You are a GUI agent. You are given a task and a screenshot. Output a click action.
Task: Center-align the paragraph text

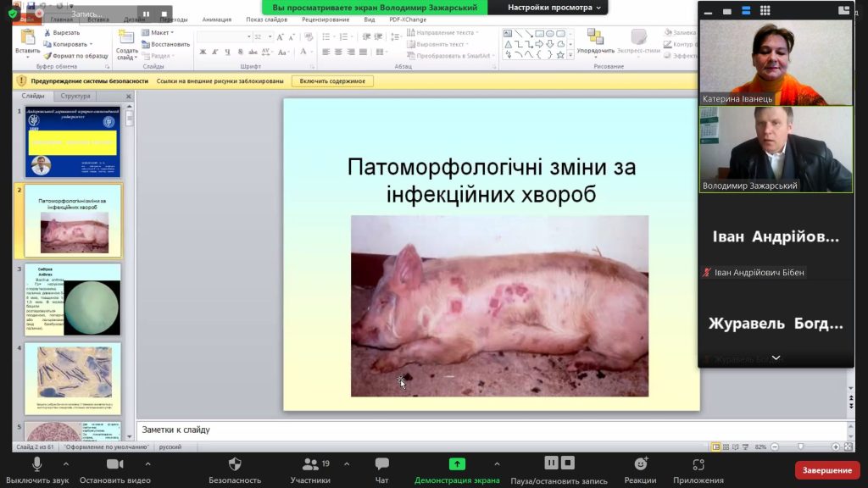point(338,52)
